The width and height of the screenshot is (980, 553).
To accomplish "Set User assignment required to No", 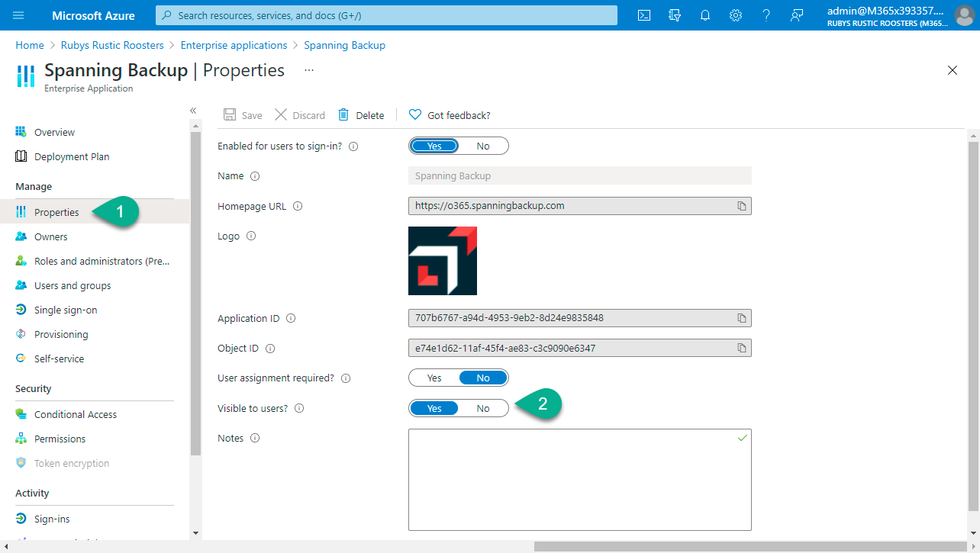I will tap(483, 378).
